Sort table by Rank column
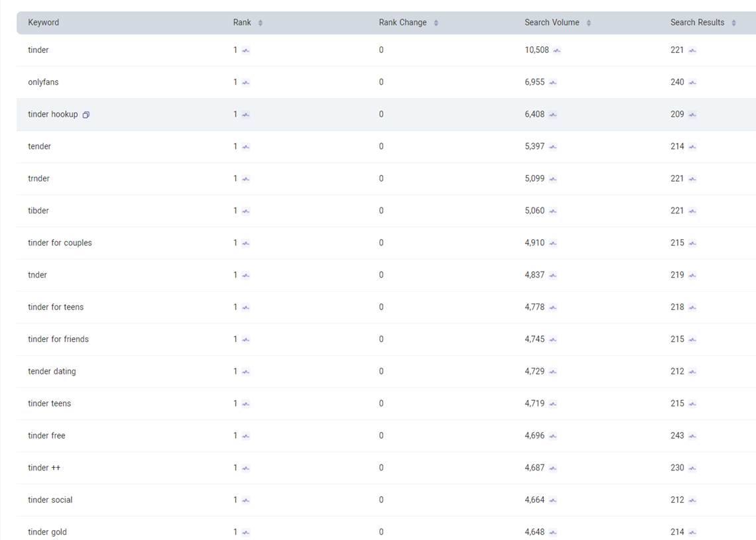Screen dimensions: 756x540 coord(260,23)
